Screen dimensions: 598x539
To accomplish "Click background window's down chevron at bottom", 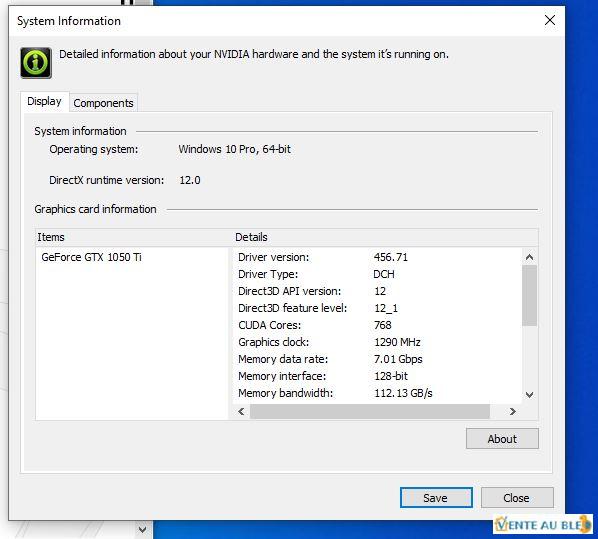I will (x=142, y=530).
